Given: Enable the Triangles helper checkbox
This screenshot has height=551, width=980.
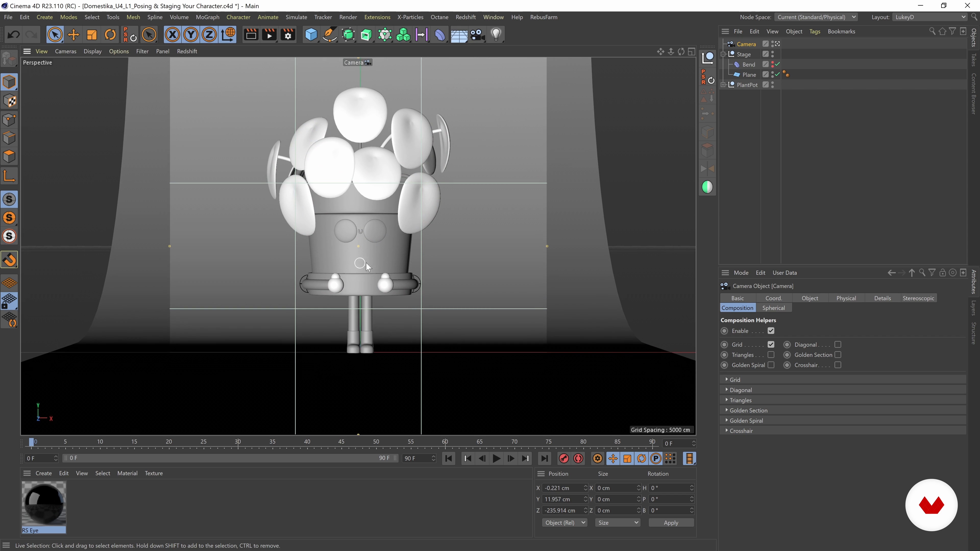Looking at the screenshot, I should click(x=771, y=355).
